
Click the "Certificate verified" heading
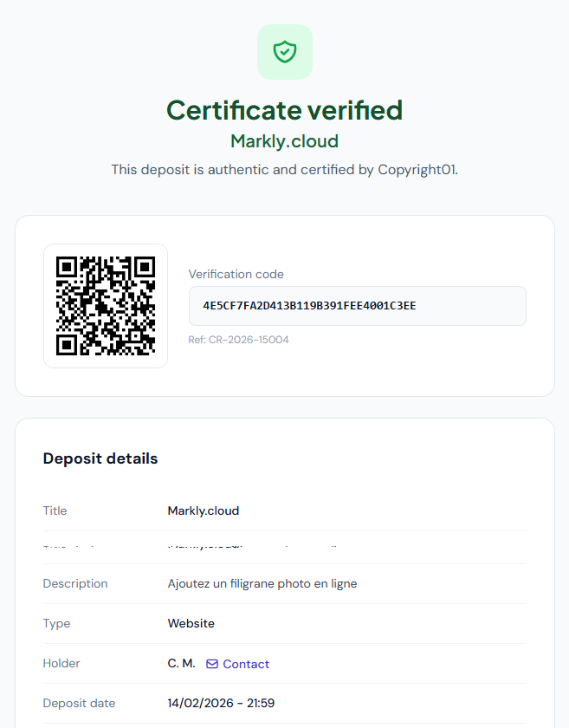[x=284, y=110]
